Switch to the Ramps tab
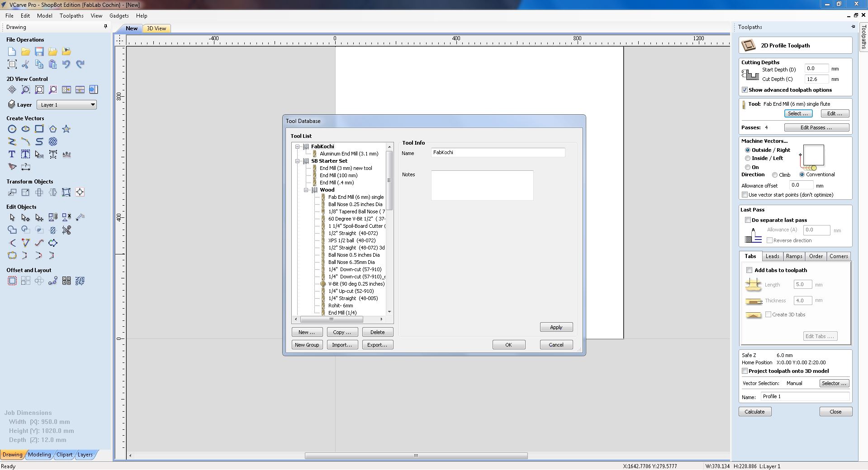868x470 pixels. 794,256
